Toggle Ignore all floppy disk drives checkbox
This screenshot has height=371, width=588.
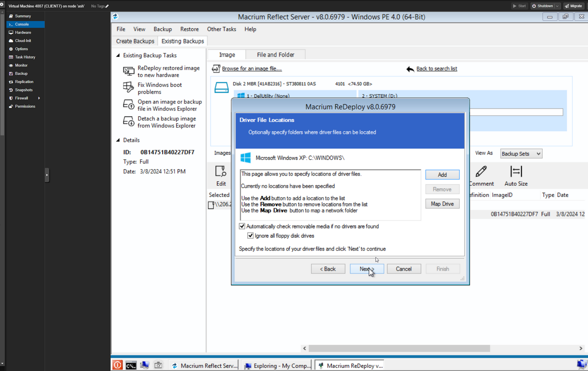[250, 236]
